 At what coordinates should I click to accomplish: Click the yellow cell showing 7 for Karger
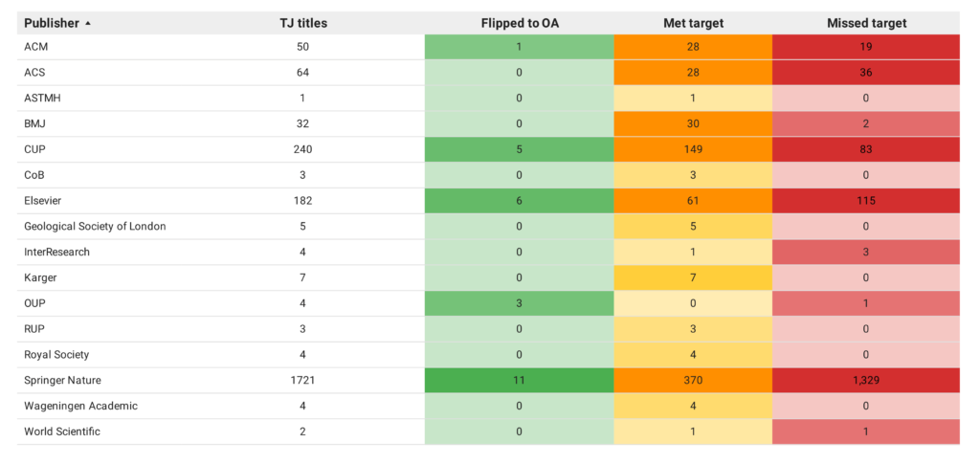[693, 277]
